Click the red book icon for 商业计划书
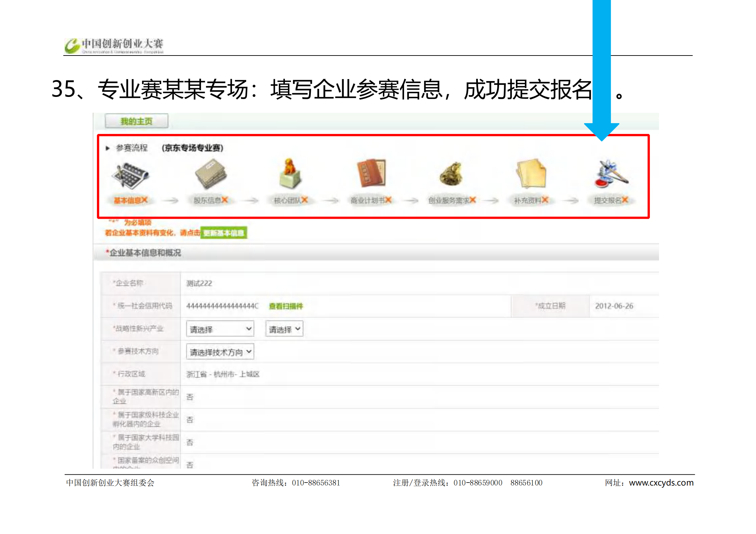The image size is (756, 534). (371, 173)
